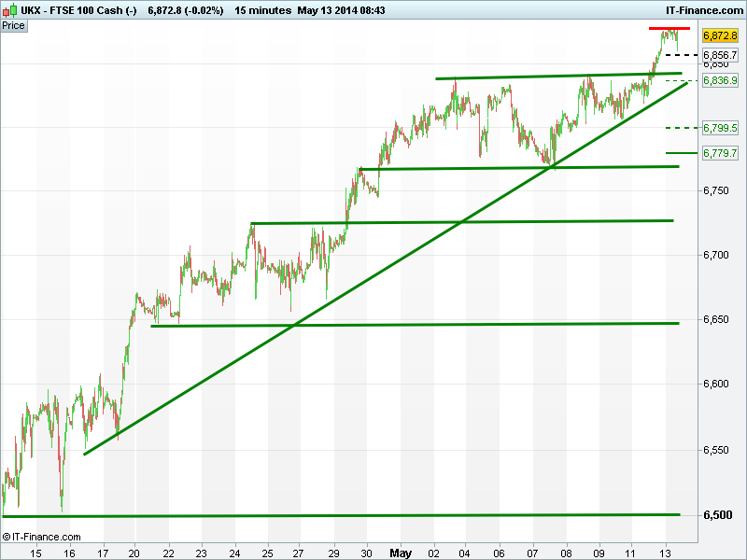Select the yellow 6,872.8 current price tag
This screenshot has height=560, width=747.
point(719,35)
